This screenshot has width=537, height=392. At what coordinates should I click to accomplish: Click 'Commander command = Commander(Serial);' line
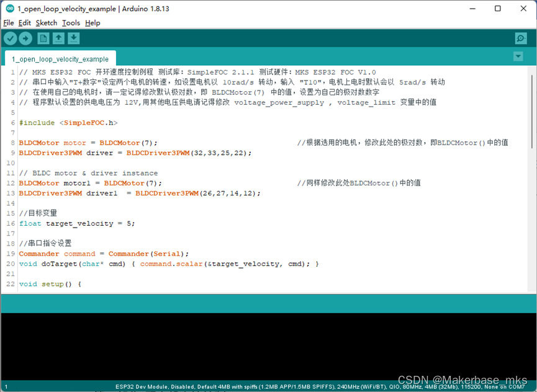point(104,254)
